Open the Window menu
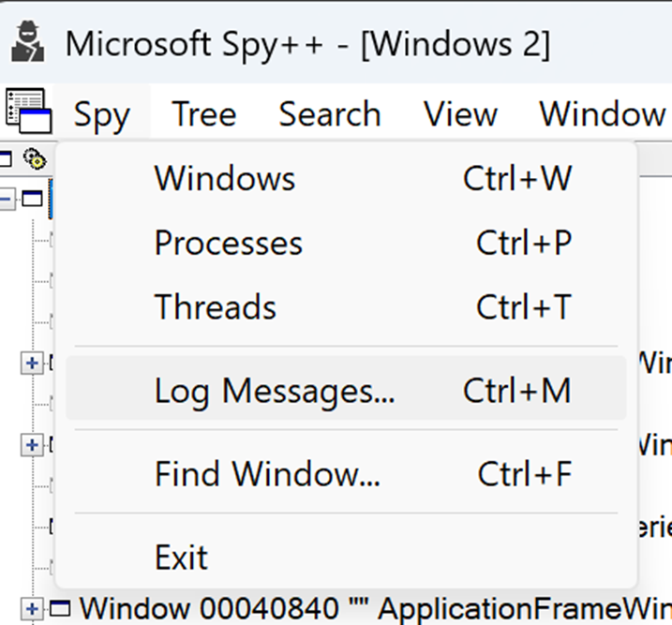Screen dimensions: 672x625 tap(602, 114)
